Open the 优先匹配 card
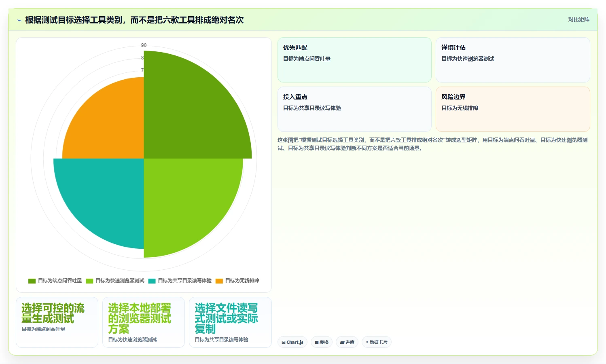 (x=354, y=60)
